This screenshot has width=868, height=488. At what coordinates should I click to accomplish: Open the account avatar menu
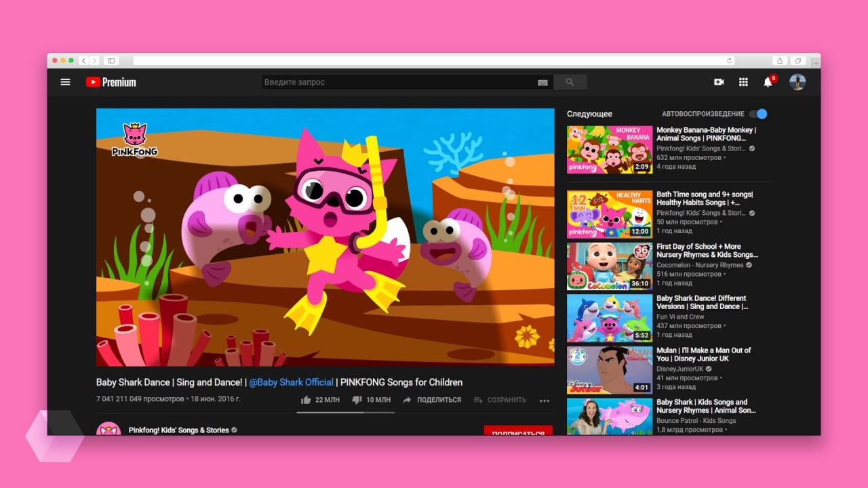tap(797, 82)
